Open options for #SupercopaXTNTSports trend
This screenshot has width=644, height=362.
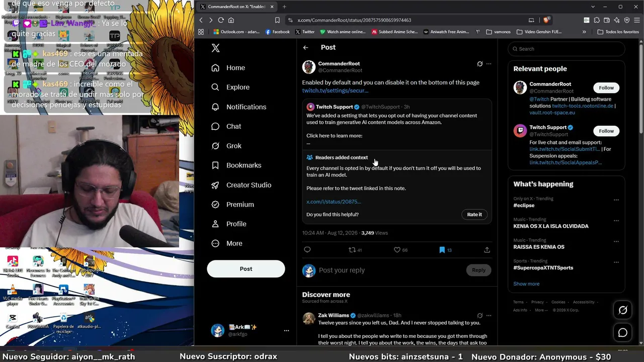[x=616, y=262]
